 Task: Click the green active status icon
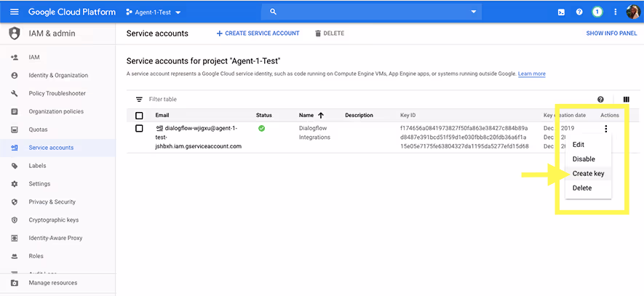pos(261,129)
